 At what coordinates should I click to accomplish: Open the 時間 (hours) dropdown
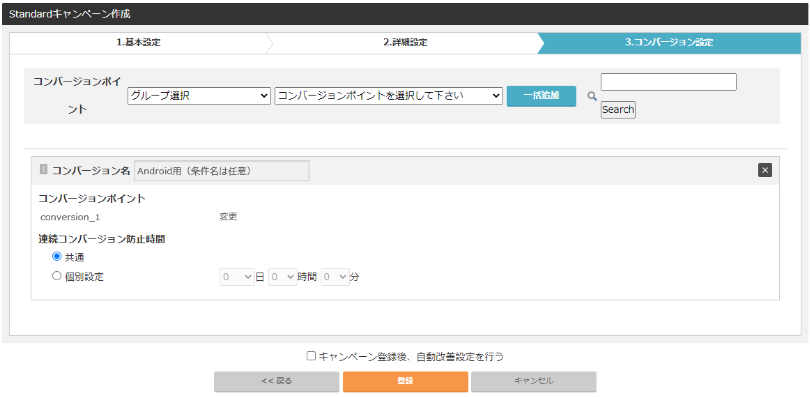pyautogui.click(x=283, y=277)
